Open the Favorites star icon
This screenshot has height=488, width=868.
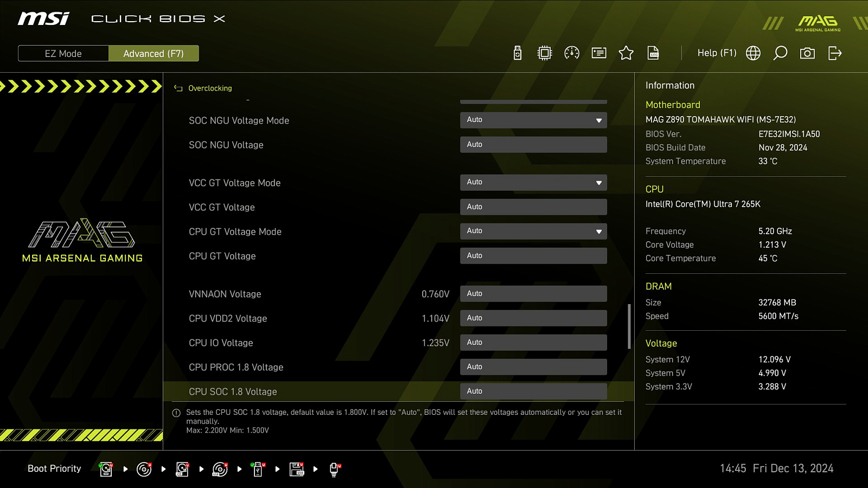(626, 53)
